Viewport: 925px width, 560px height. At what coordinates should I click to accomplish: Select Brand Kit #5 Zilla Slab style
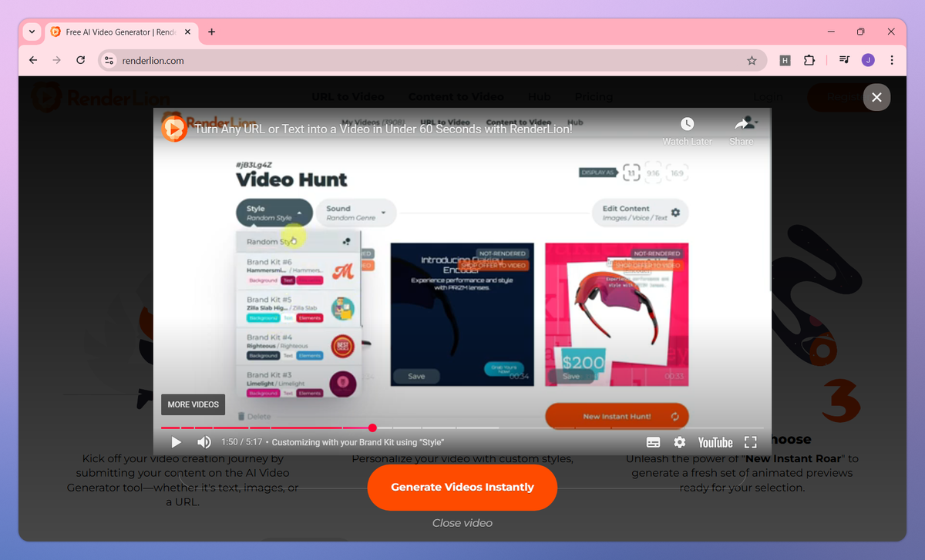(x=299, y=308)
